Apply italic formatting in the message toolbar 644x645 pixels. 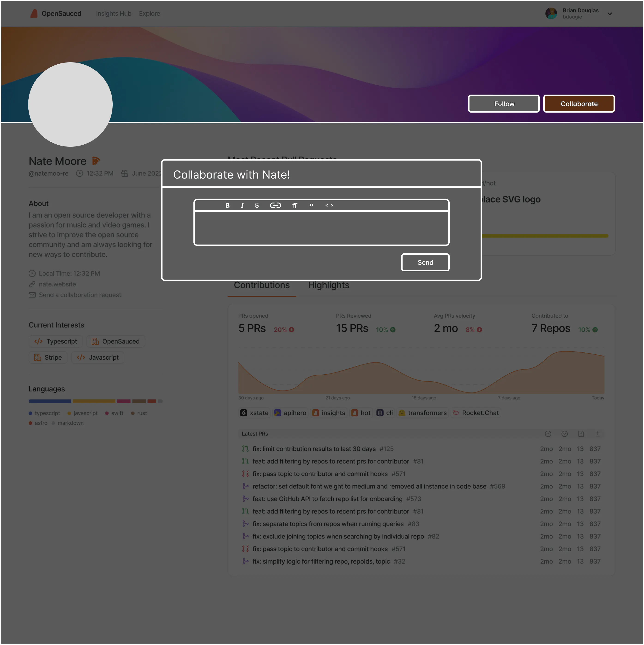(242, 205)
